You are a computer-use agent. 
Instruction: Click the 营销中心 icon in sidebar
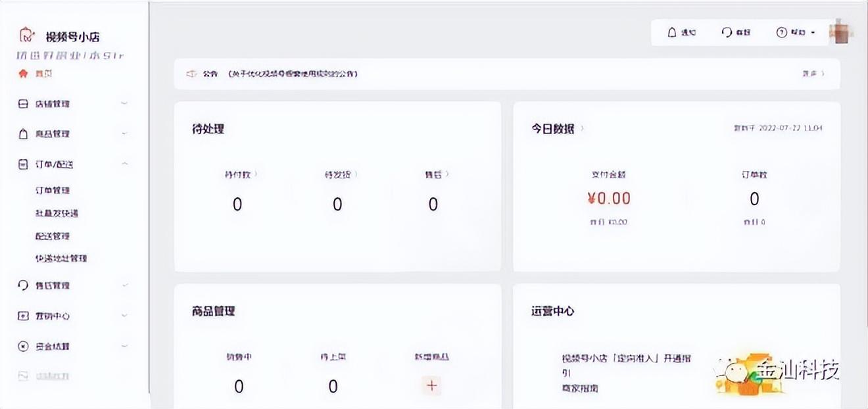click(x=23, y=316)
